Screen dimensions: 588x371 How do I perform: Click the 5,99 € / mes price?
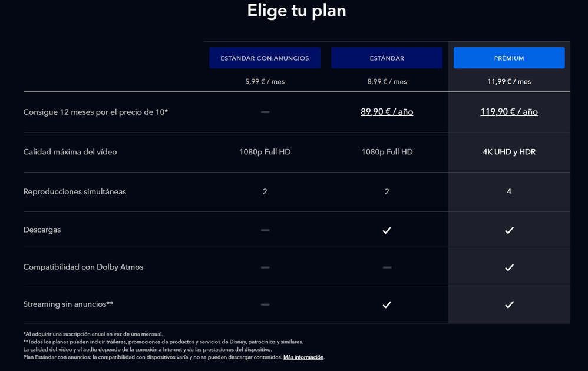coord(265,82)
